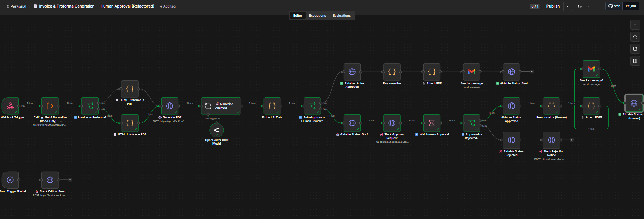The height and width of the screenshot is (219, 644).
Task: Open the Slack Rejection Notice node
Action: coord(551,140)
